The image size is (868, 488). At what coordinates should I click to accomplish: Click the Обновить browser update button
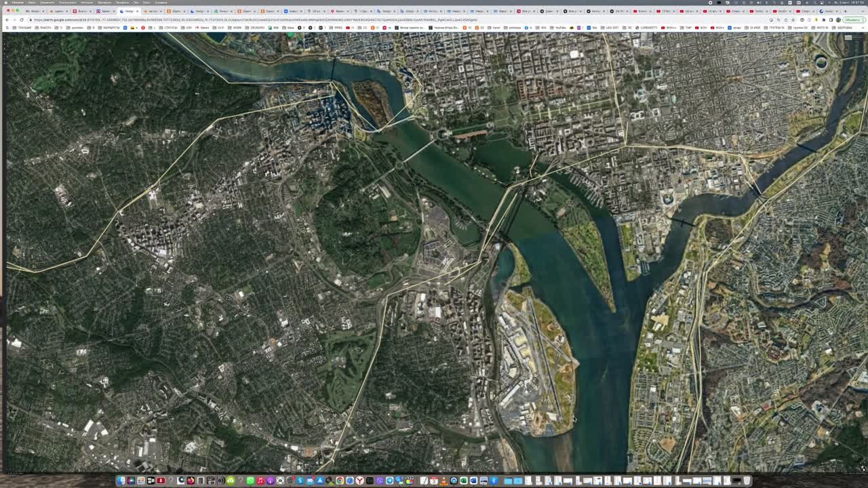[852, 20]
